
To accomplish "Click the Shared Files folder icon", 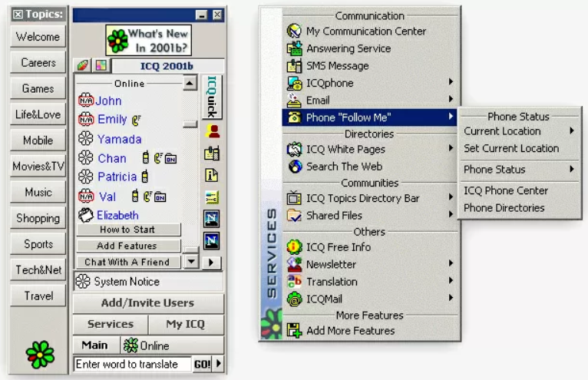I will pos(294,215).
